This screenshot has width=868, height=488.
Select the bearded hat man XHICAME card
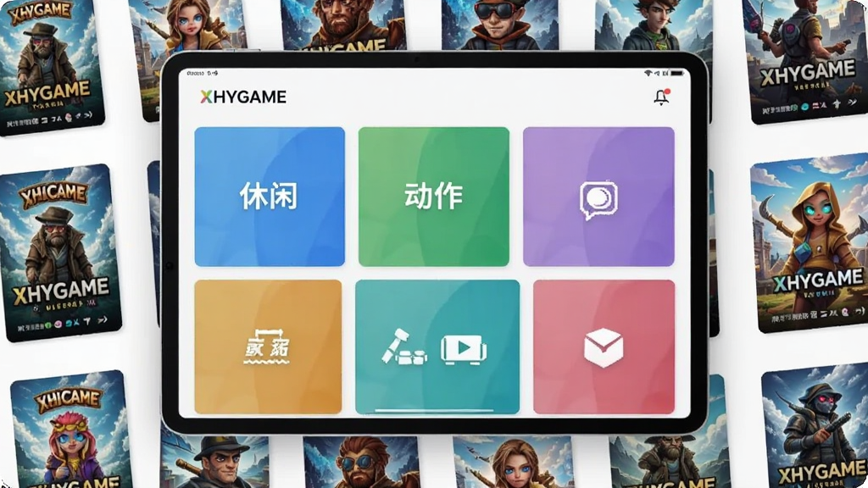click(x=60, y=252)
